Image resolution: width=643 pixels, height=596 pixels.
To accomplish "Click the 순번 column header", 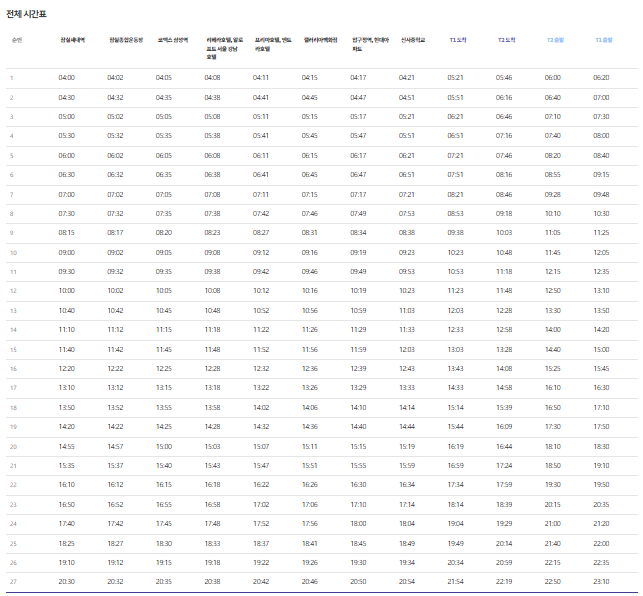I will (17, 40).
